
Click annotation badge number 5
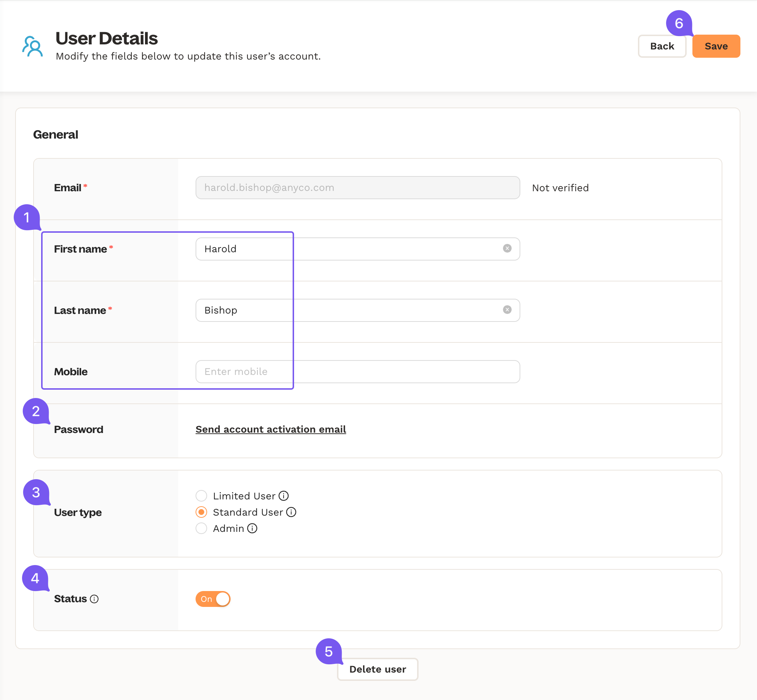(329, 652)
